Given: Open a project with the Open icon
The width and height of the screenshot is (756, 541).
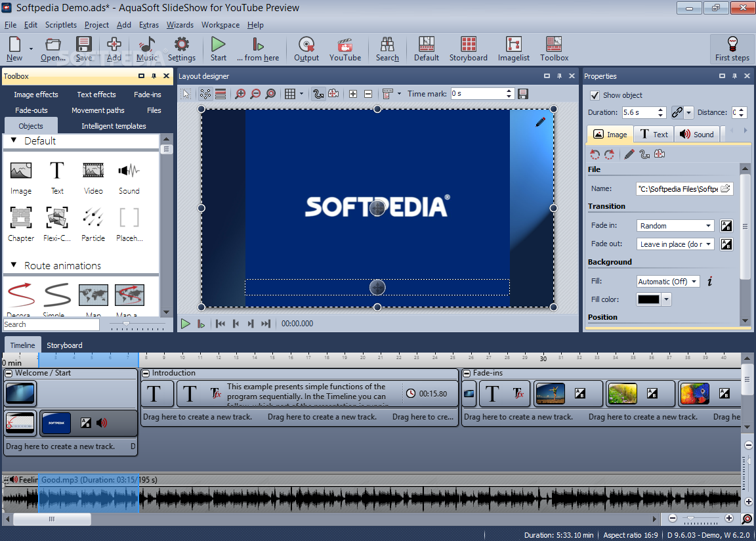Looking at the screenshot, I should tap(53, 49).
